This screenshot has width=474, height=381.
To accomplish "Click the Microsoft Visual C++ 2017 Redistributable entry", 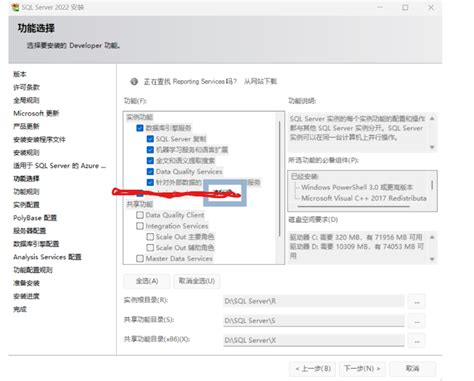I will coord(364,198).
